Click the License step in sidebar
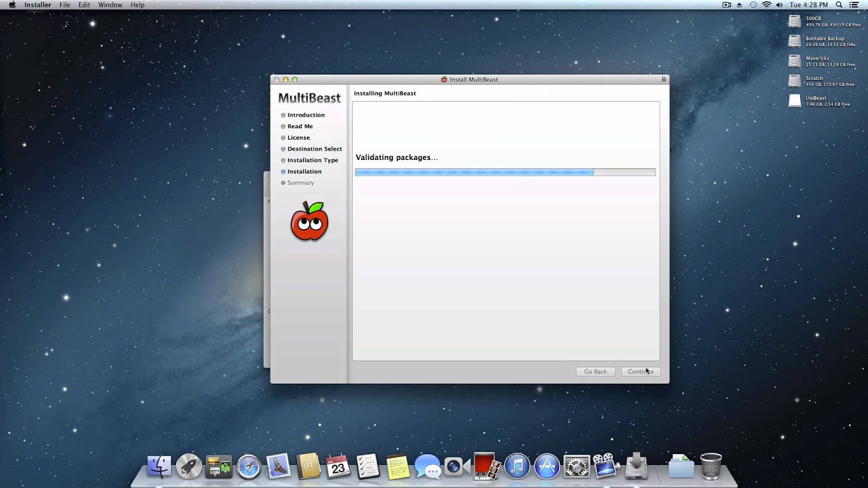868x488 pixels. (298, 138)
